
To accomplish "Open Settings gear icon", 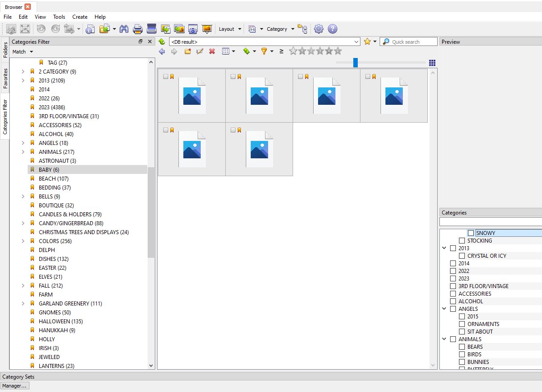I will point(319,29).
